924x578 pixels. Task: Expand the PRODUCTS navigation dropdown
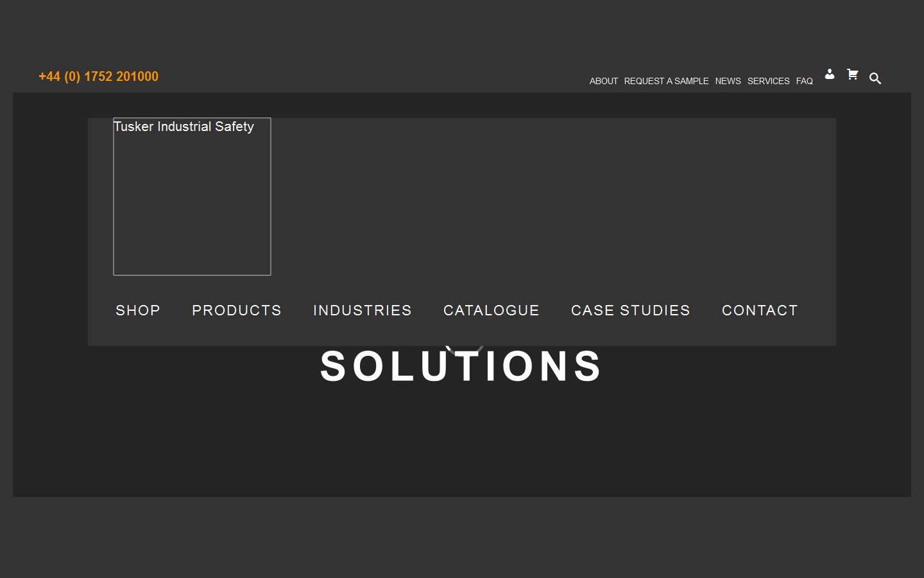[236, 310]
